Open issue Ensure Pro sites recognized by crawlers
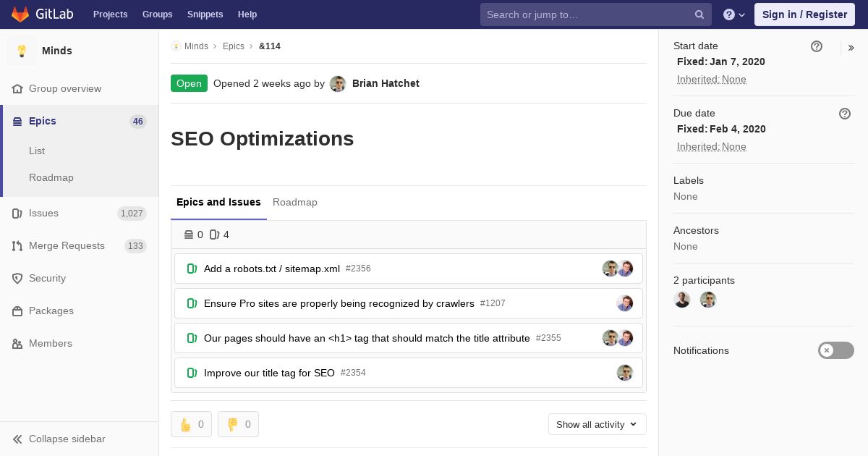The height and width of the screenshot is (456, 868). click(x=339, y=303)
